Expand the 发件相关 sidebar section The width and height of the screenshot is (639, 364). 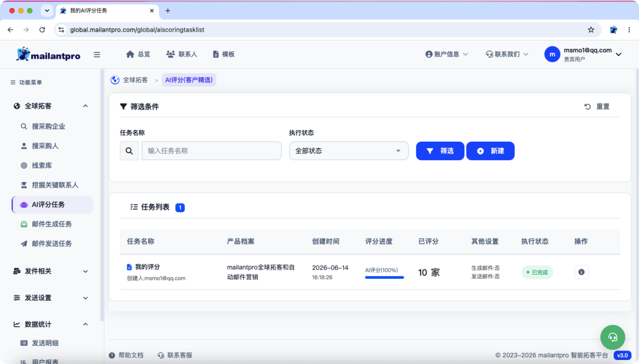(x=85, y=271)
